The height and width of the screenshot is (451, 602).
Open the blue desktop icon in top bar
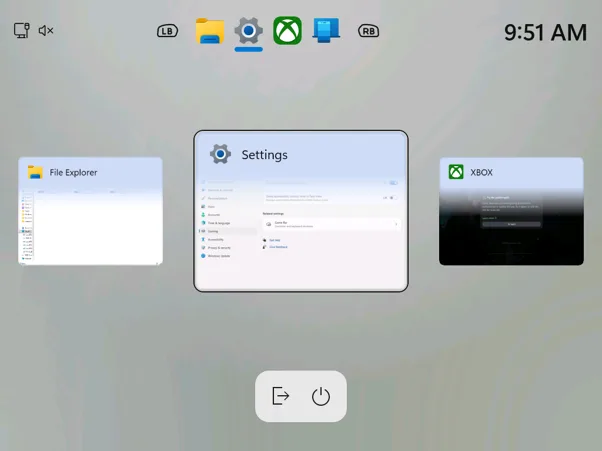coord(326,30)
